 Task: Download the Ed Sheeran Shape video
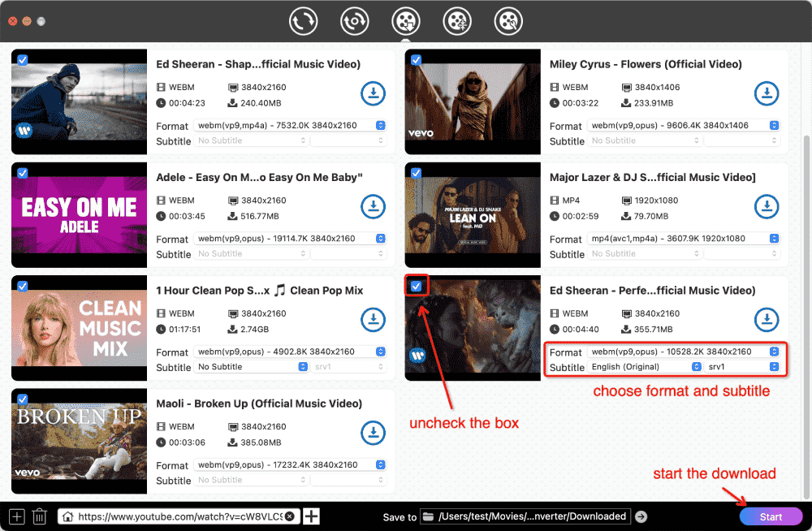pos(373,93)
